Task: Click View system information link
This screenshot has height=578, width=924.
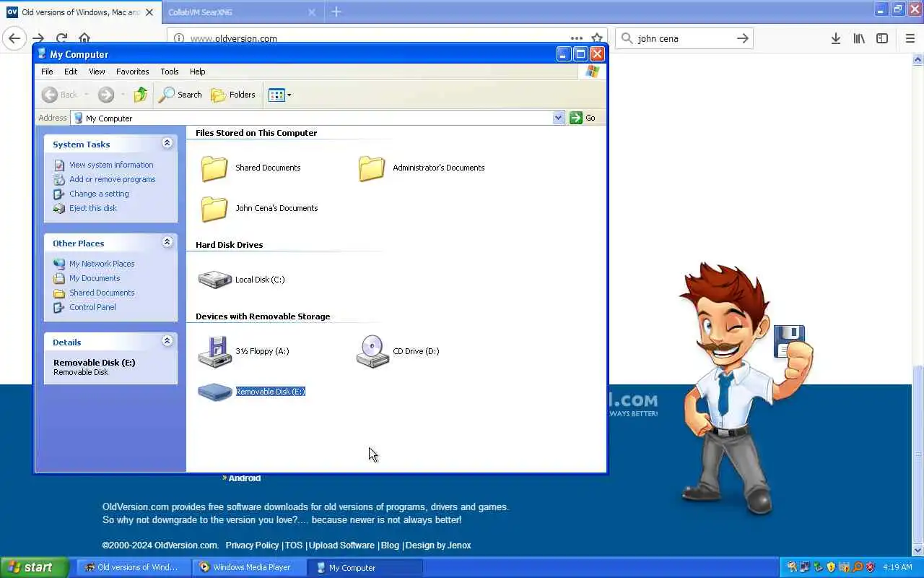Action: point(111,165)
